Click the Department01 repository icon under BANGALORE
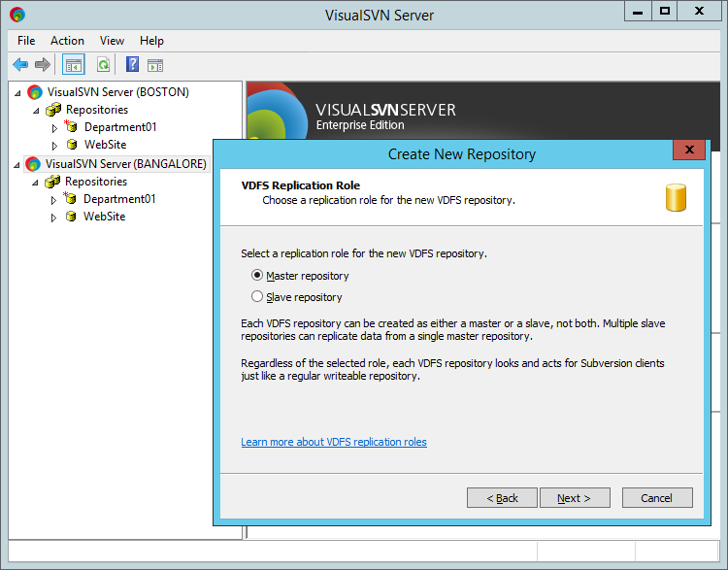728x570 pixels. tap(70, 198)
